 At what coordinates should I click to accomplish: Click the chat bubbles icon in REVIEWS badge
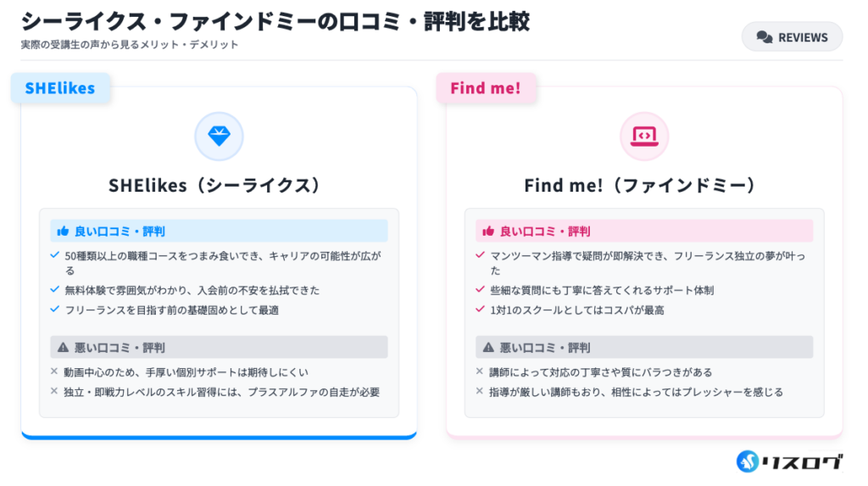click(764, 37)
